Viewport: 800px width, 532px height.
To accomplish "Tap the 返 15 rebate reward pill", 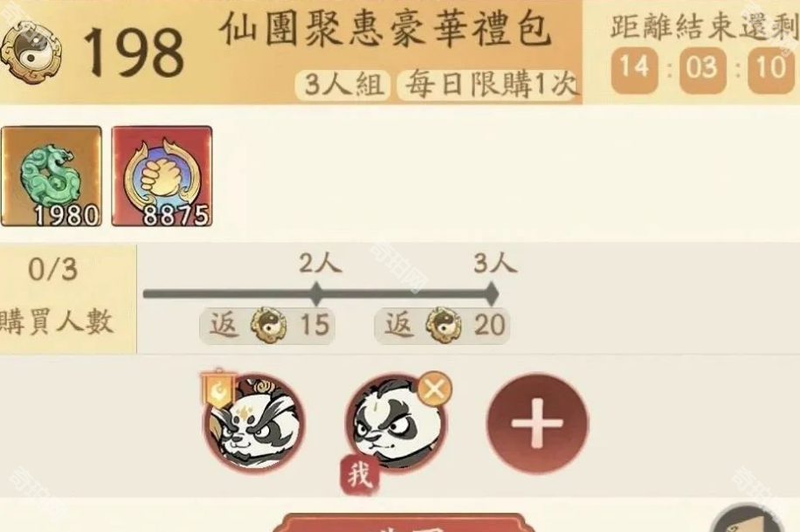I will pos(267,325).
